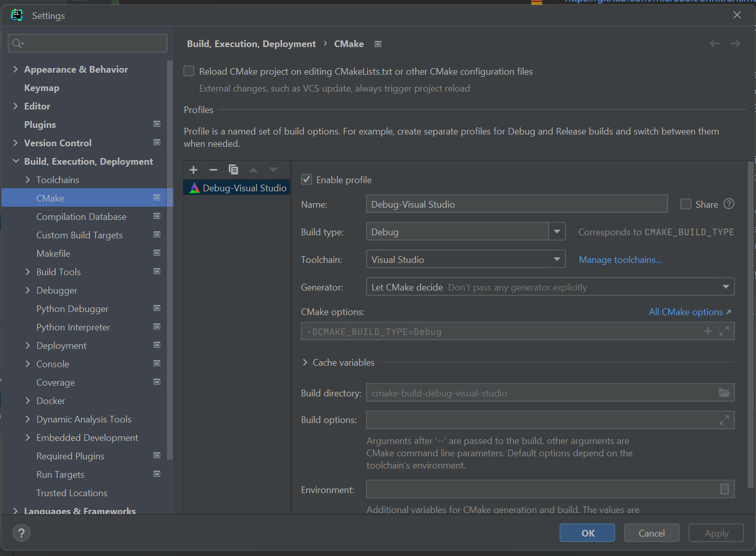
Task: Open All CMake options link
Action: coord(690,312)
